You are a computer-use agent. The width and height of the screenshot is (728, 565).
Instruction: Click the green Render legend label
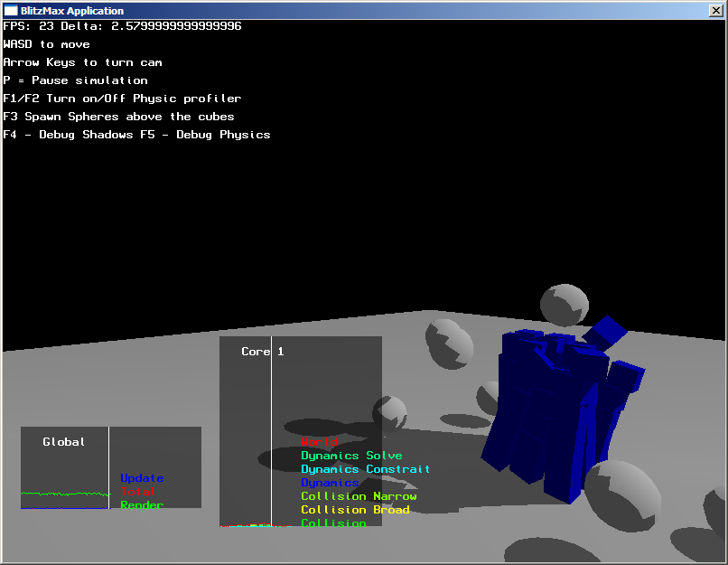(142, 505)
